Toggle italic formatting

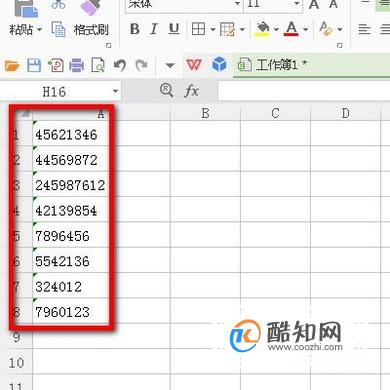click(154, 29)
